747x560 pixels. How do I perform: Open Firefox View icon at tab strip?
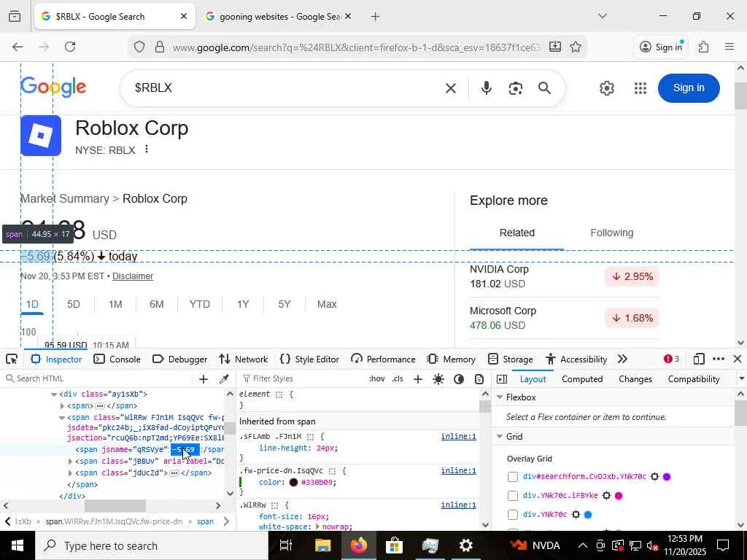click(x=15, y=17)
